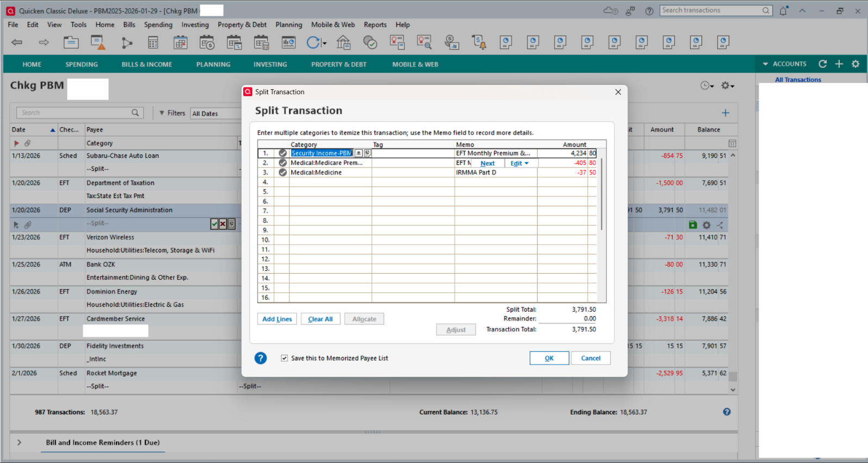Open the bill reminder bell toolbar icon
This screenshot has height=463, width=868.
point(479,42)
